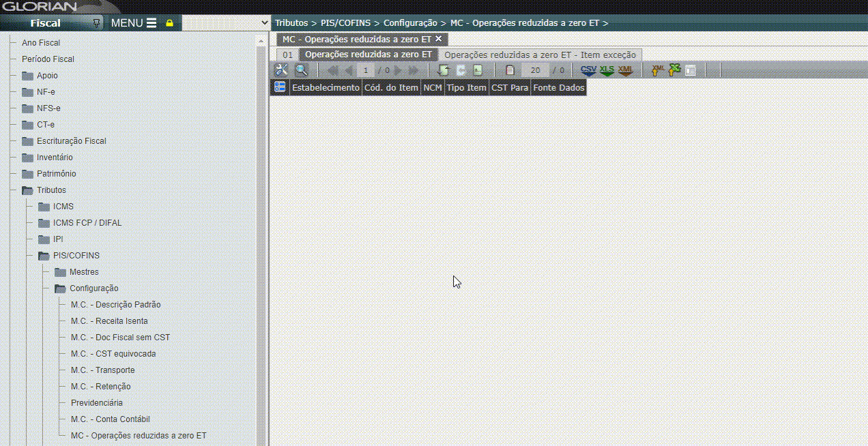Screen dimensions: 868x446
Task: Close the MC - Operações reduzidas a zero ET tab
Action: pos(438,40)
